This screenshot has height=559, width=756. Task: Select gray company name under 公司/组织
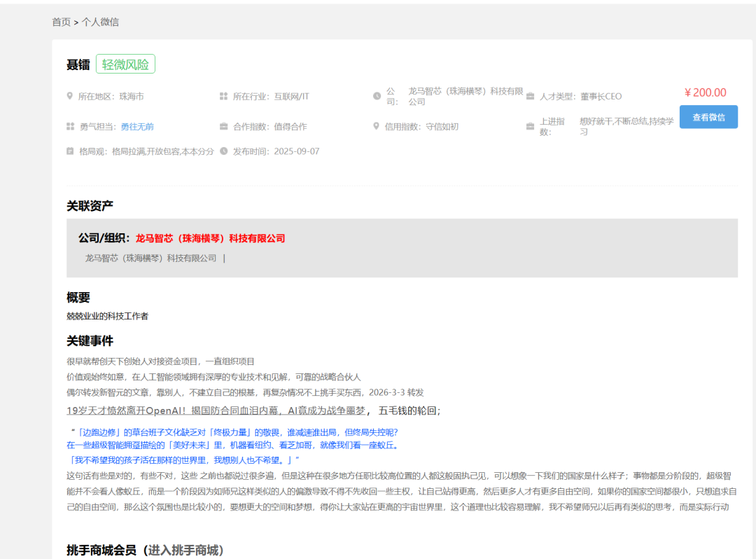pyautogui.click(x=151, y=258)
